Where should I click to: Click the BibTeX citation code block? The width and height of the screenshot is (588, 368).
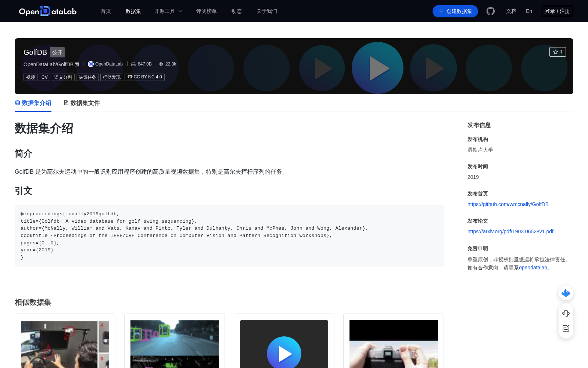tap(229, 236)
